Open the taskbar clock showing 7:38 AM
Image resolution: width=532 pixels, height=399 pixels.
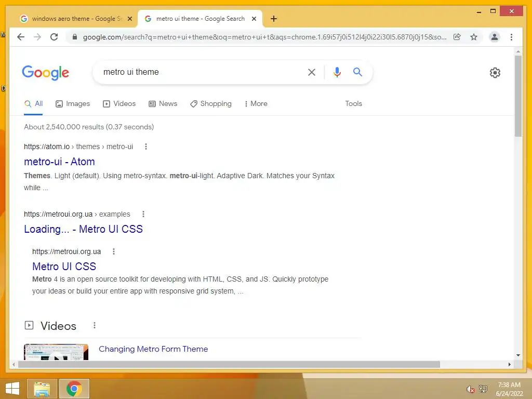point(509,389)
